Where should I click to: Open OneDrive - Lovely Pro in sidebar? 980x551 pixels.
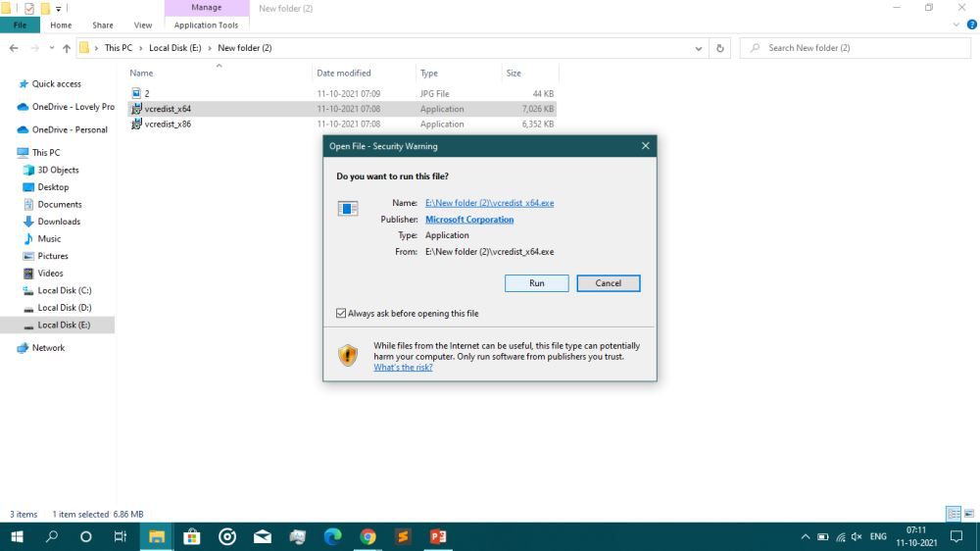coord(73,107)
